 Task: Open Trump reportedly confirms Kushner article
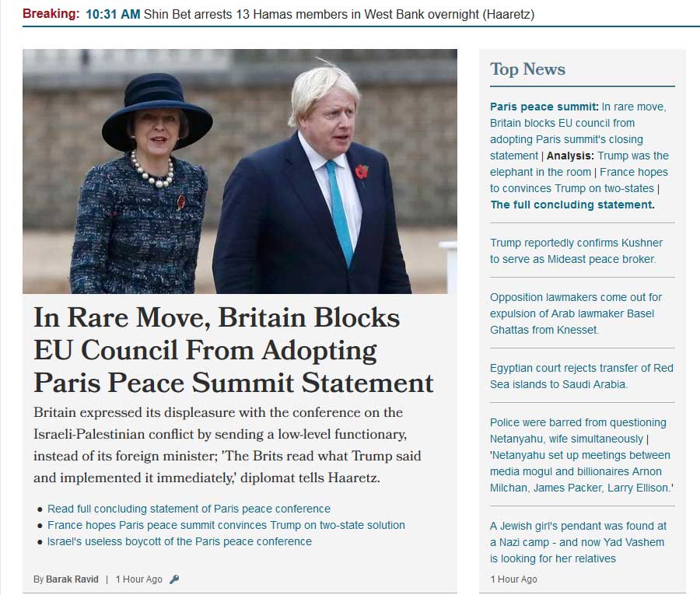pyautogui.click(x=576, y=251)
